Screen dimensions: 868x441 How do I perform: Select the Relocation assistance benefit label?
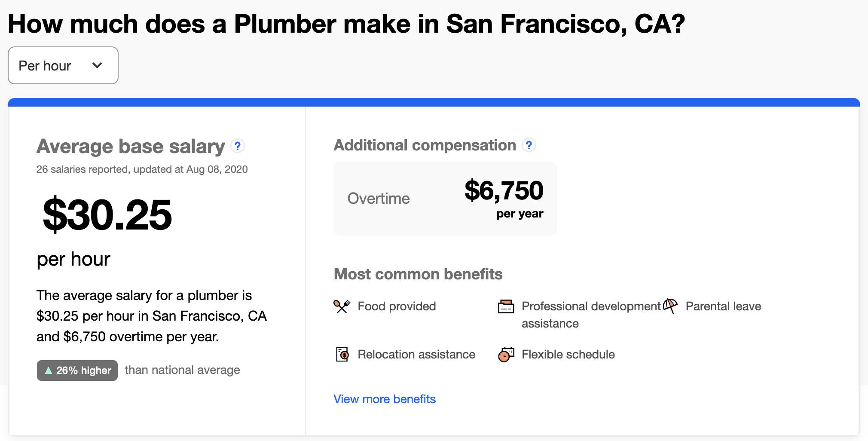pyautogui.click(x=416, y=354)
